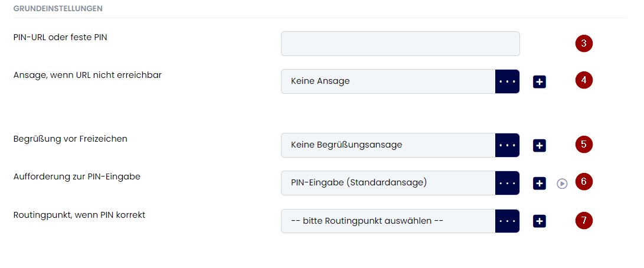
Task: Click three-dots button beside PIN-Eingabe (Standardansage)
Action: tap(508, 183)
